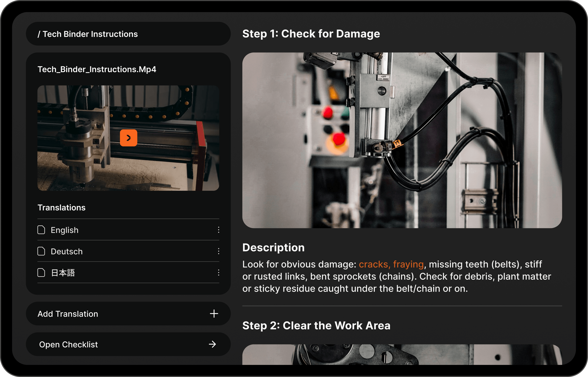This screenshot has height=377, width=588.
Task: Click the highlighted 'cracks, fraying' text
Action: tap(391, 264)
